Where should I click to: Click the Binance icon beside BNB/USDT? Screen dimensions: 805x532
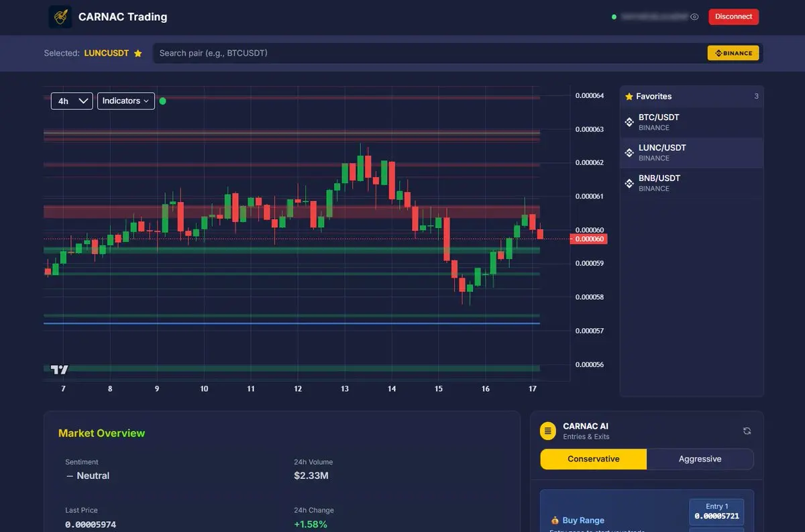coord(629,183)
